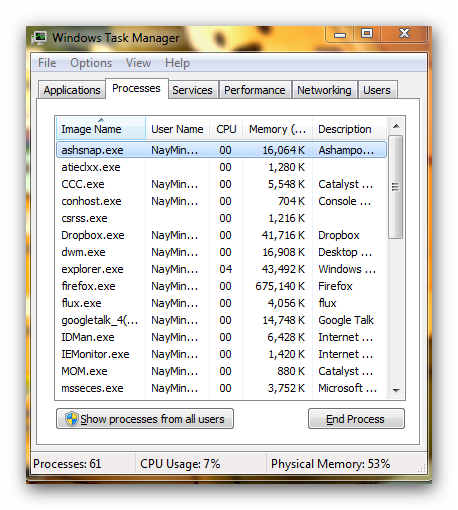Select the msseces.exe process
The height and width of the screenshot is (510, 458).
point(221,388)
